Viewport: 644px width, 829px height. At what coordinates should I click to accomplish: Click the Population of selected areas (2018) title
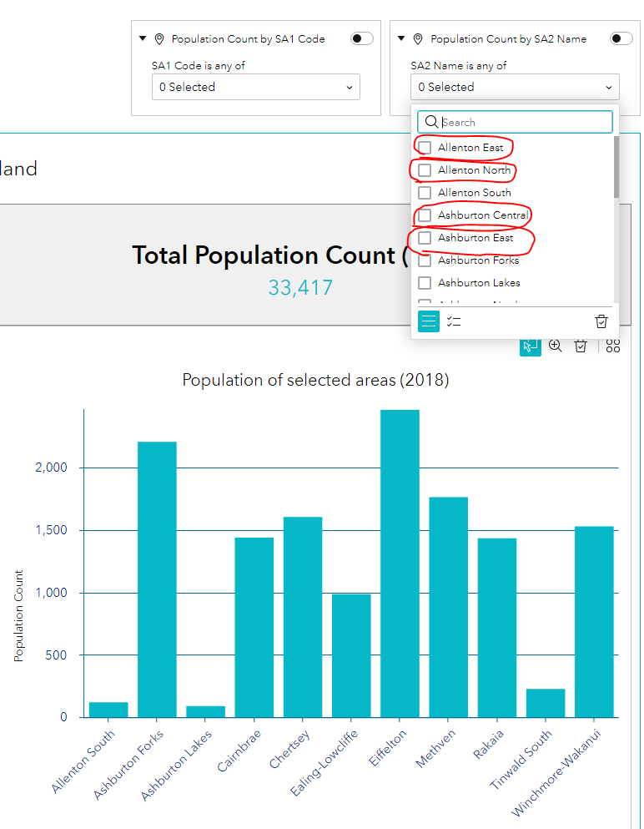(x=315, y=380)
